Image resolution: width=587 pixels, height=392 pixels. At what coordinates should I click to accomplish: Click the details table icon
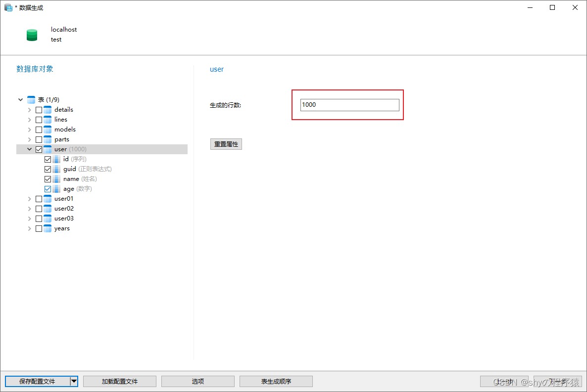click(48, 110)
